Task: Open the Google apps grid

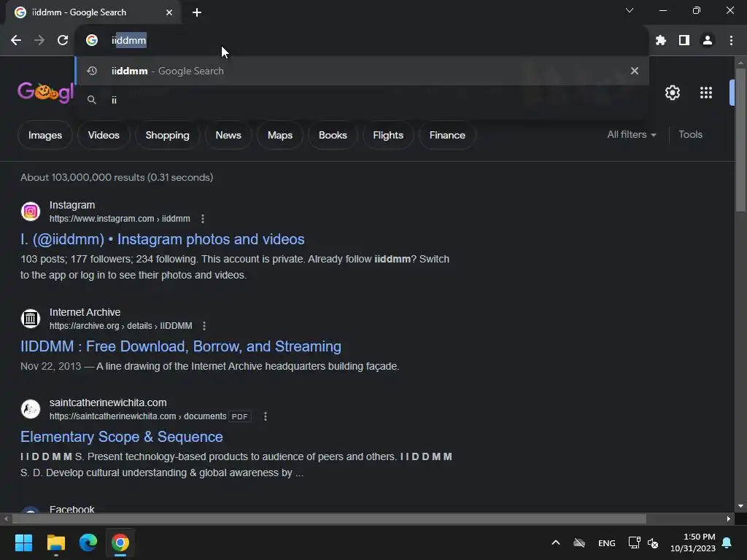Action: 706,93
